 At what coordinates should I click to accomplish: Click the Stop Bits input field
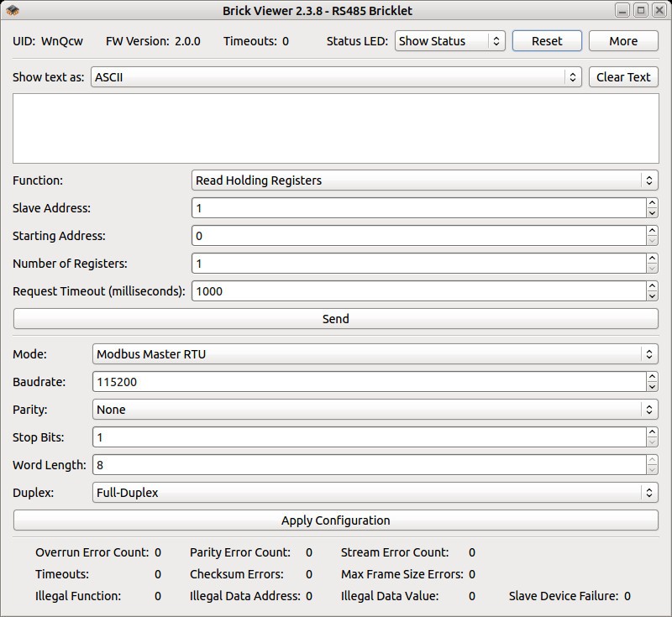click(370, 437)
